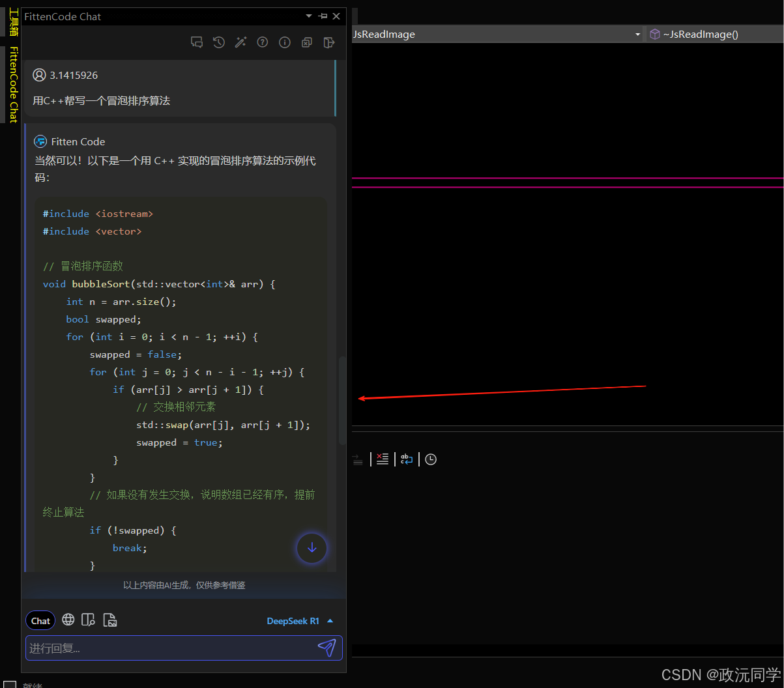Click the '#include <vector>' code line

click(x=93, y=231)
